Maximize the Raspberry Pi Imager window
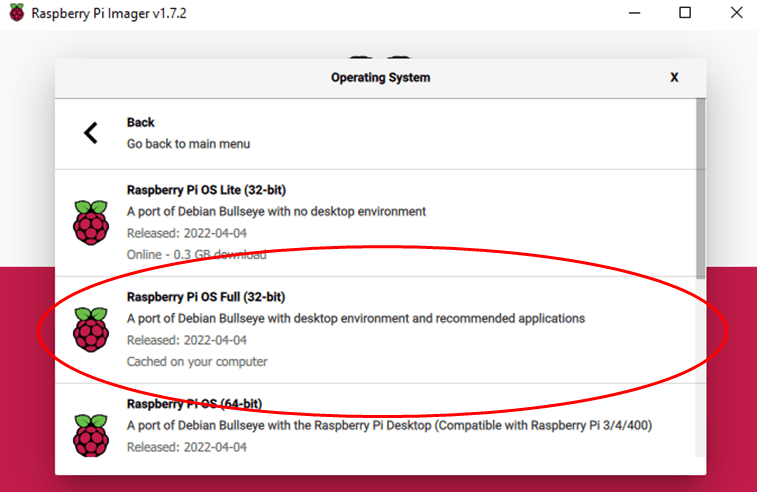The image size is (757, 492). (x=685, y=13)
